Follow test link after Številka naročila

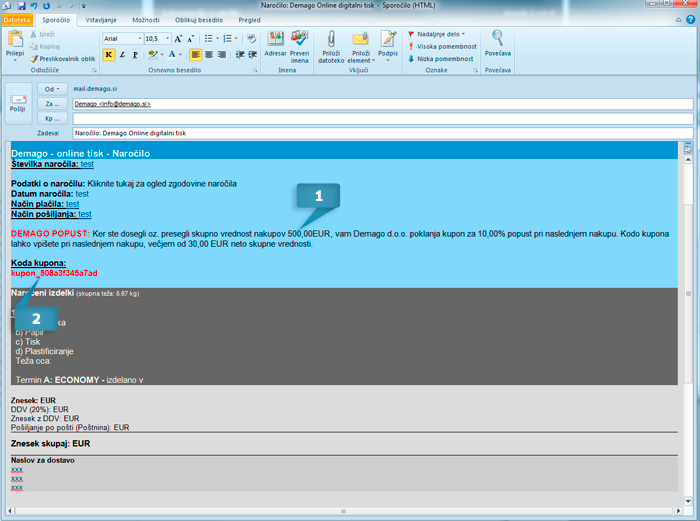coord(87,164)
